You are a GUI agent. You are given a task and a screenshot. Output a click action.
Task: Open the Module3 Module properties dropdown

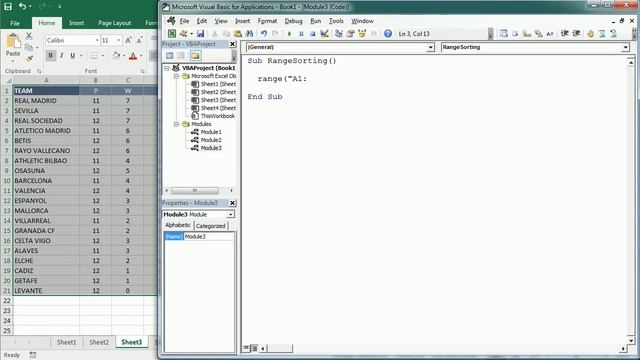coord(231,214)
